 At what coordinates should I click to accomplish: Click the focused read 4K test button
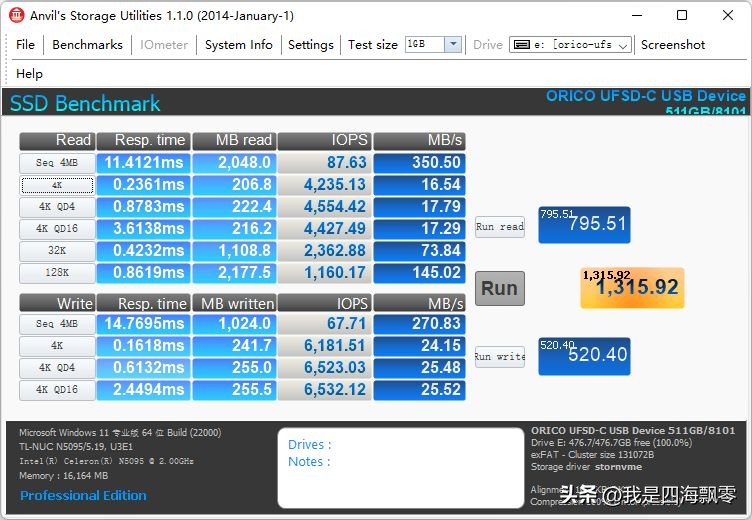click(57, 185)
